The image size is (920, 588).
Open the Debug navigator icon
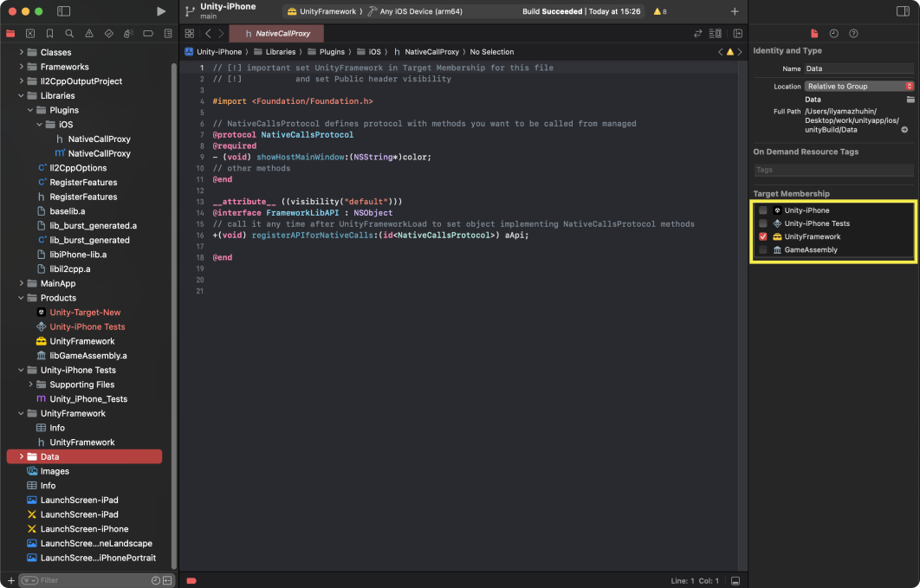coord(128,34)
